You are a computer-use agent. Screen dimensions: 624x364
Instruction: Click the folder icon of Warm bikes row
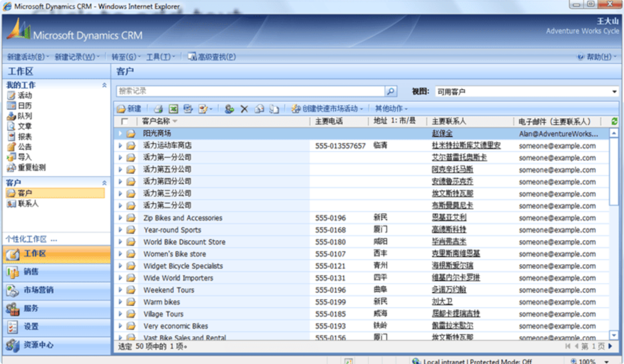[x=131, y=302]
